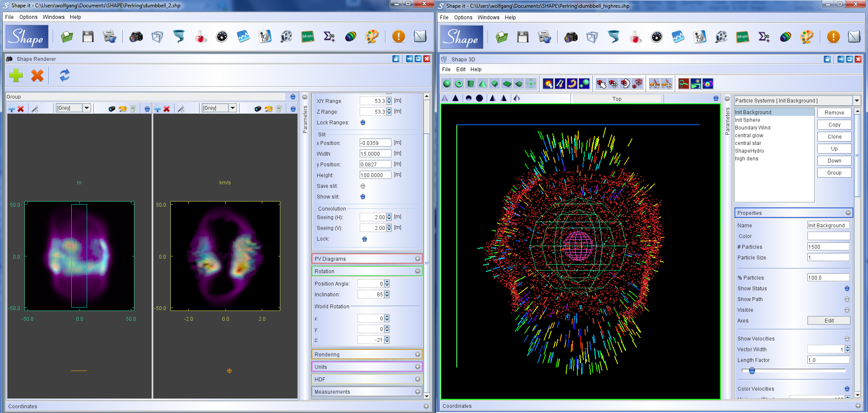Click the red flask icon in right main toolbar
868x413 pixels.
(635, 37)
